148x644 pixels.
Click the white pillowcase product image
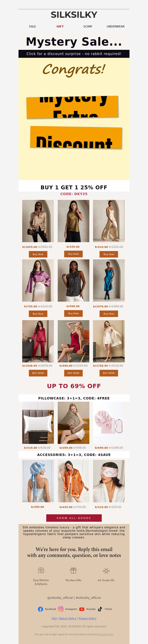coord(38,423)
